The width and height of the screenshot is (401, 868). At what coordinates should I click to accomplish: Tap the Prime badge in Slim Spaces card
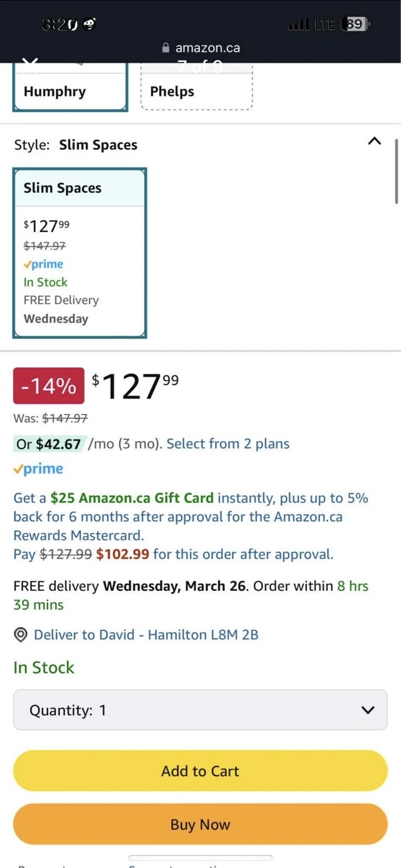43,264
